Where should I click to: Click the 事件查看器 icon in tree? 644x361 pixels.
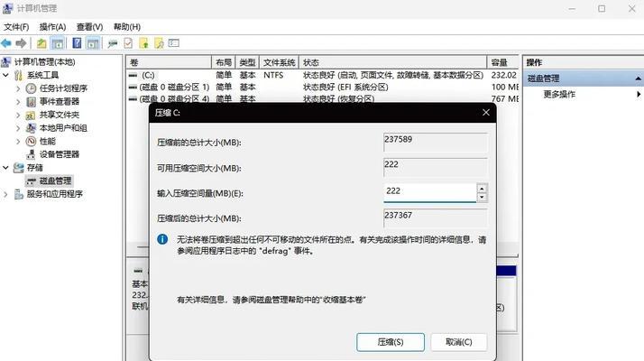[x=31, y=102]
